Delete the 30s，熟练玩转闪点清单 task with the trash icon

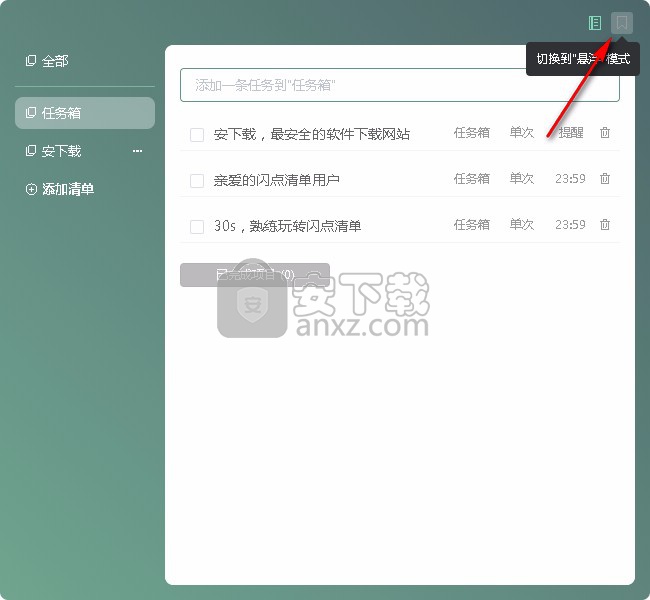[605, 225]
